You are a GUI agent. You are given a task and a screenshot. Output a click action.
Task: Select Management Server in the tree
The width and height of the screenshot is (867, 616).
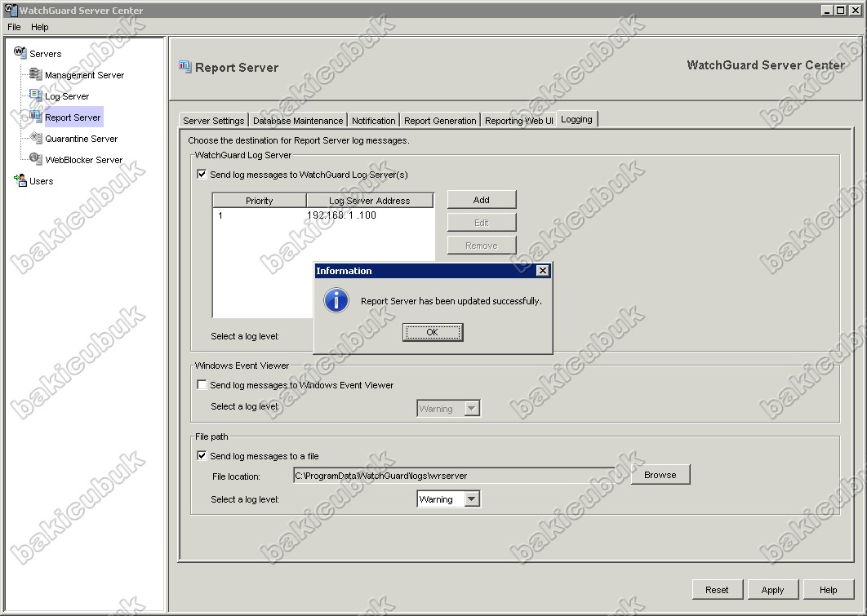click(x=85, y=75)
